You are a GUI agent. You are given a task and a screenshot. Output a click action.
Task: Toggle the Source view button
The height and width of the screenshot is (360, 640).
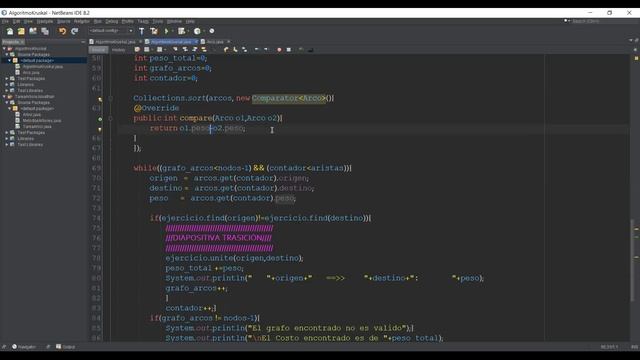tap(98, 50)
